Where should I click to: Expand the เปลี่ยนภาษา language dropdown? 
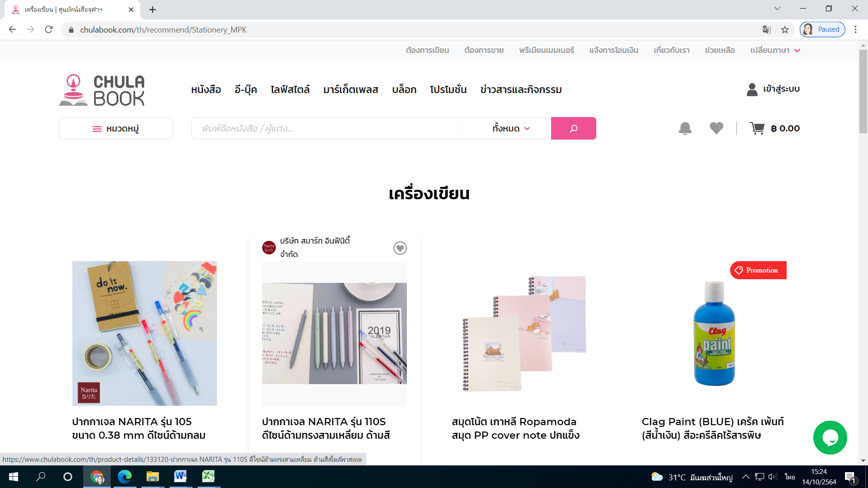[775, 51]
